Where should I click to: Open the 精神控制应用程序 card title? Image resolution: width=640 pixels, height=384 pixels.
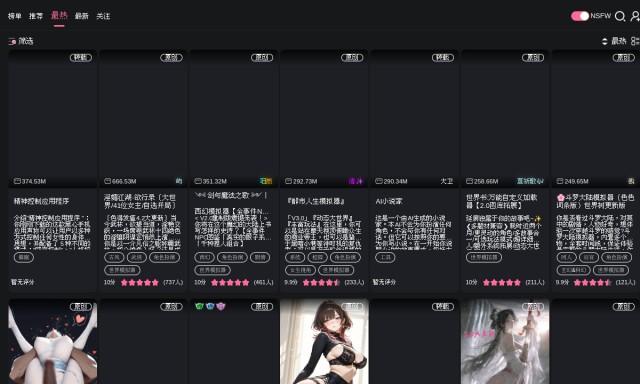42,201
